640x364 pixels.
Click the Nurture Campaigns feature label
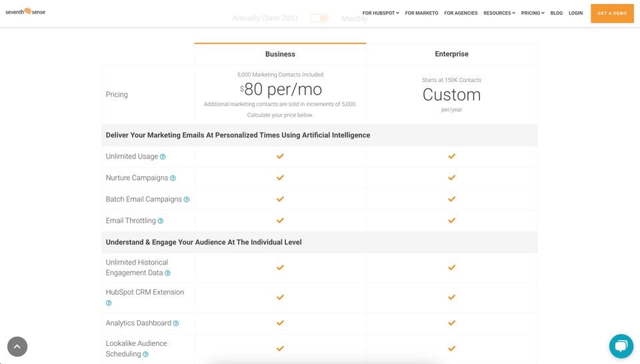pos(137,177)
